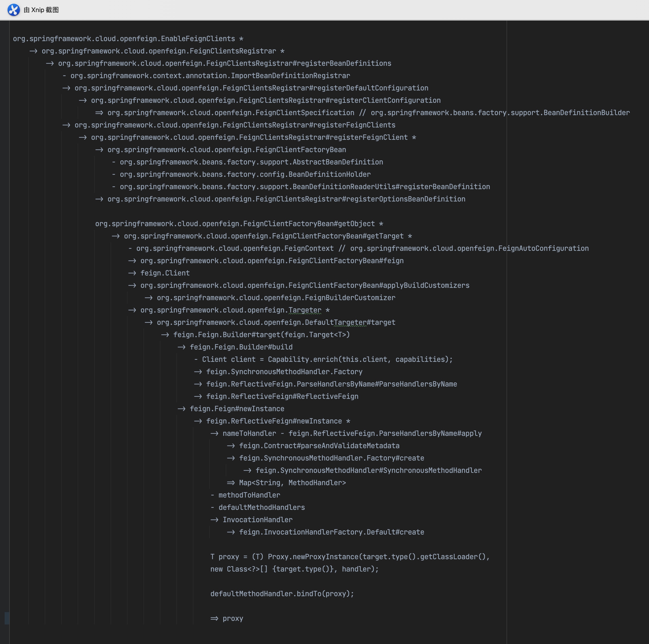Click the '由 Xnip 截图' window title text
Viewport: 649px width, 644px height.
coord(41,10)
